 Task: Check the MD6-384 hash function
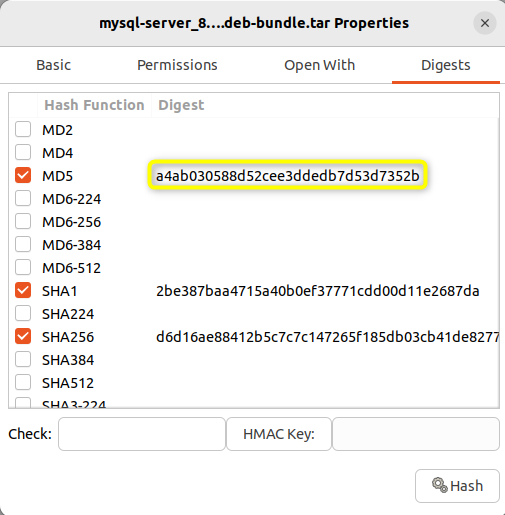(23, 244)
